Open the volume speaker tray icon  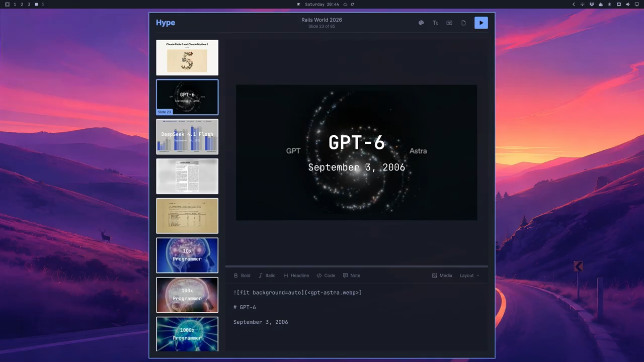[628, 4]
